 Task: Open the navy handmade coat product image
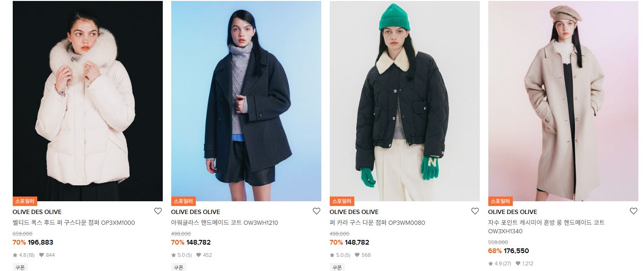pyautogui.click(x=246, y=101)
